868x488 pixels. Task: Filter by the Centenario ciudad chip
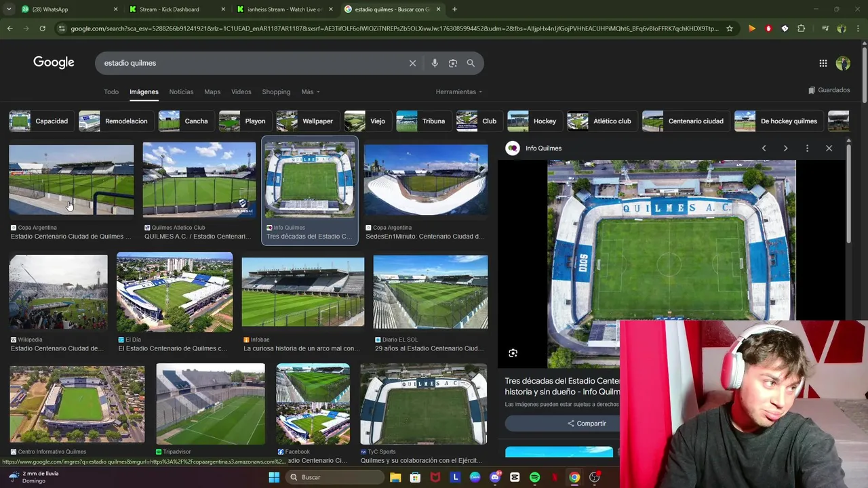685,121
